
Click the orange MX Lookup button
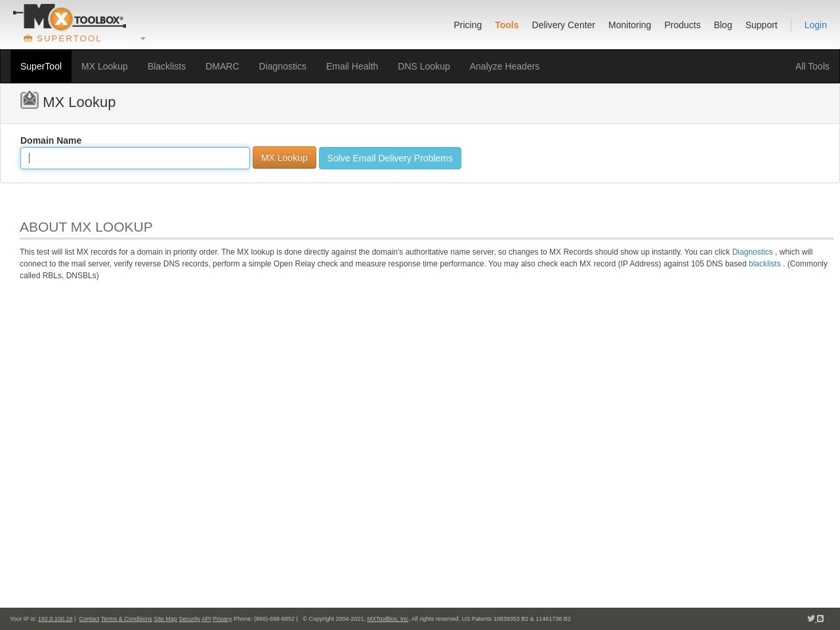(x=284, y=157)
